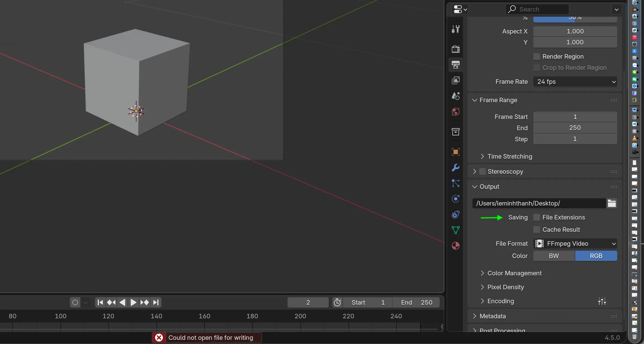Open the World properties tab
This screenshot has height=344, width=644.
coord(456,112)
